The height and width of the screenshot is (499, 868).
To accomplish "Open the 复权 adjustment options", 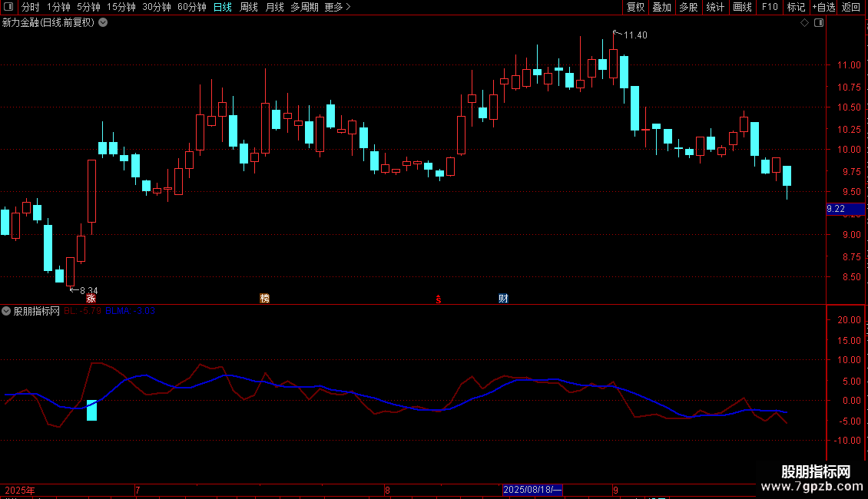I will coord(635,7).
